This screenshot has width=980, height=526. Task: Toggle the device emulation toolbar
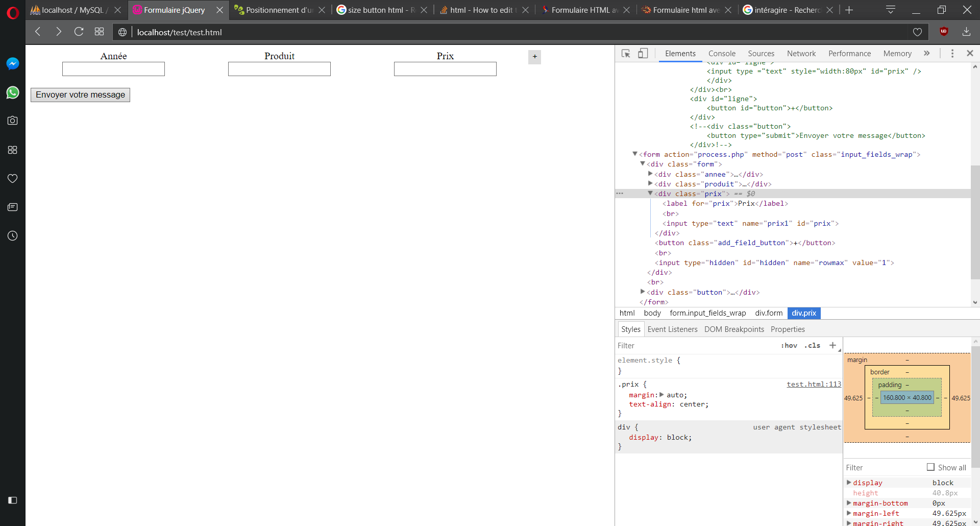coord(643,53)
